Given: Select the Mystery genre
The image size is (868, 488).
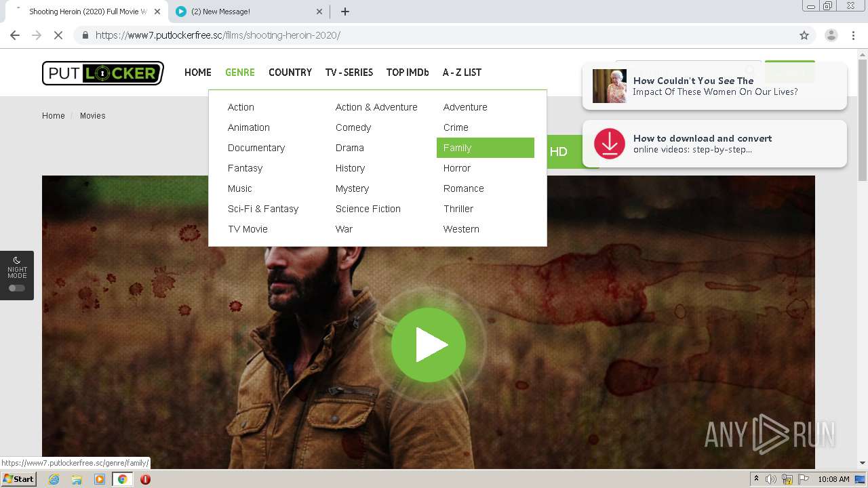Looking at the screenshot, I should click(352, 188).
